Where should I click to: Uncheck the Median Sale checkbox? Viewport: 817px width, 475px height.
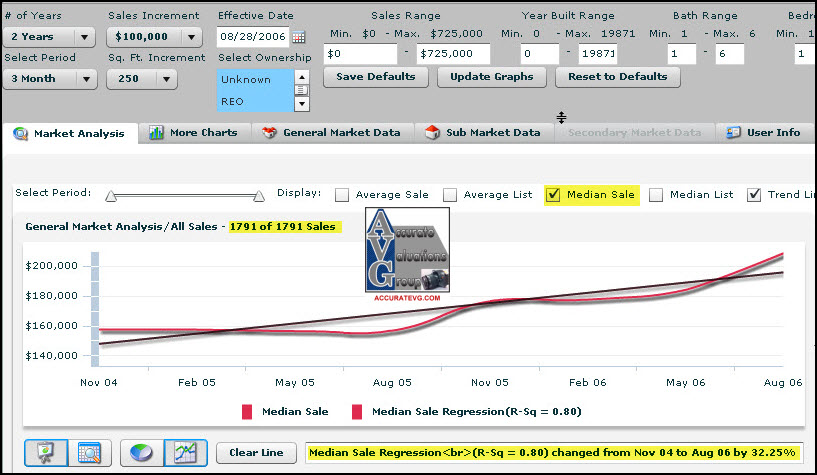pyautogui.click(x=553, y=195)
